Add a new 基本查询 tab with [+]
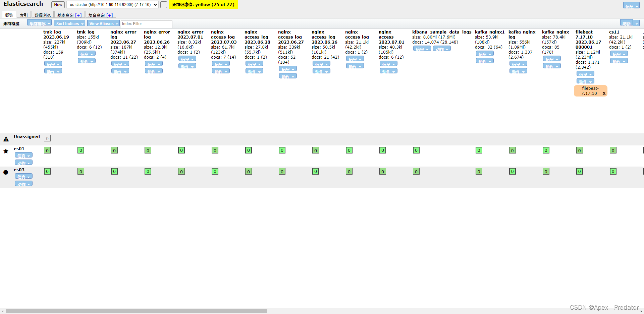The height and width of the screenshot is (314, 644). point(78,15)
